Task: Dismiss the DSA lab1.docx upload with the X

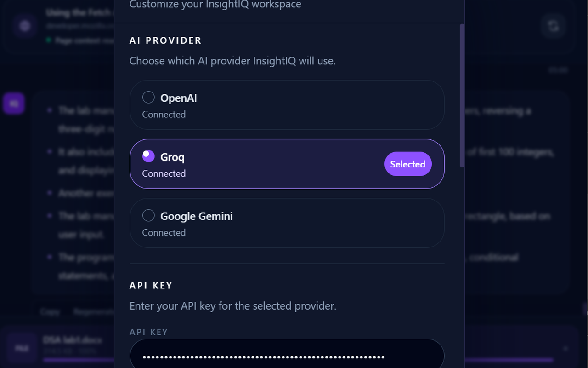Action: (565, 349)
